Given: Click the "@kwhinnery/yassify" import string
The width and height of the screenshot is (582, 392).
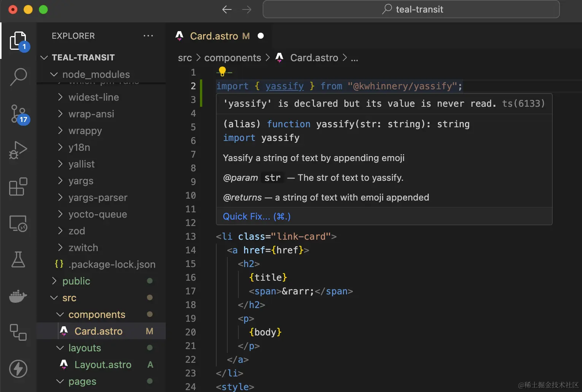Looking at the screenshot, I should coord(402,86).
